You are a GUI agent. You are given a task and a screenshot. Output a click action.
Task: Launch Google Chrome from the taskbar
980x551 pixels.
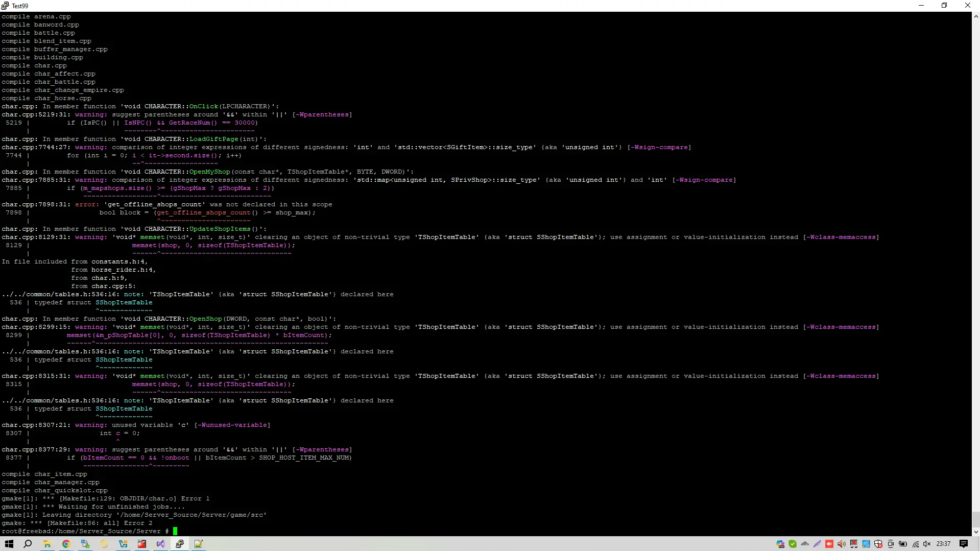point(66,544)
